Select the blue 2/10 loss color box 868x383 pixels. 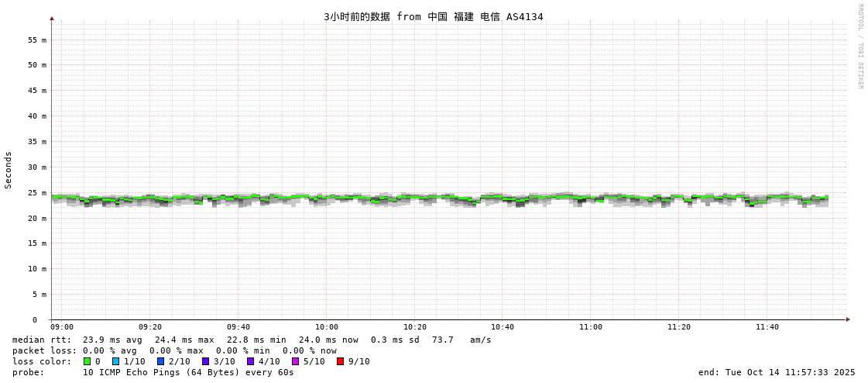(x=160, y=361)
